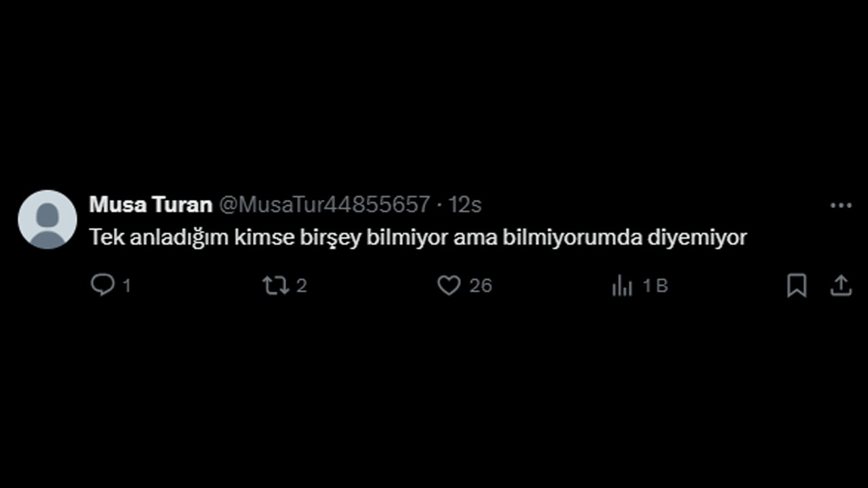Open the @MusaTur44855657 handle link
Image resolution: width=868 pixels, height=488 pixels.
[x=324, y=205]
